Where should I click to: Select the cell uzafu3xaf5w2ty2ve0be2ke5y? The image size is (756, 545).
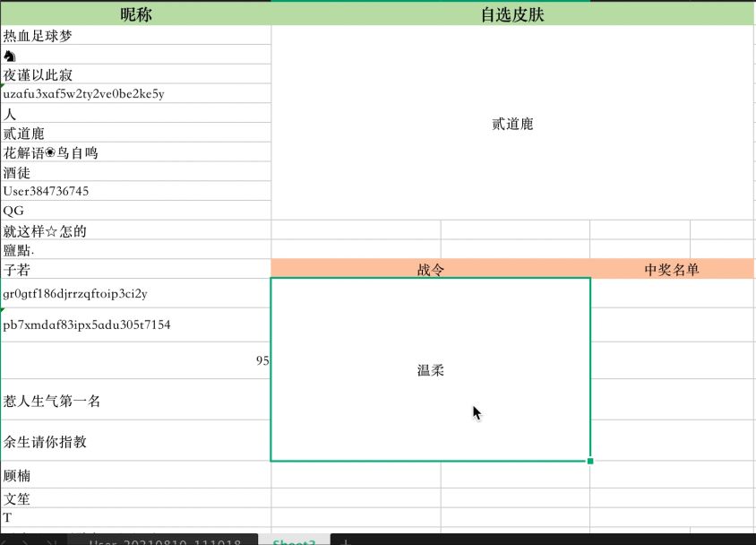click(135, 93)
